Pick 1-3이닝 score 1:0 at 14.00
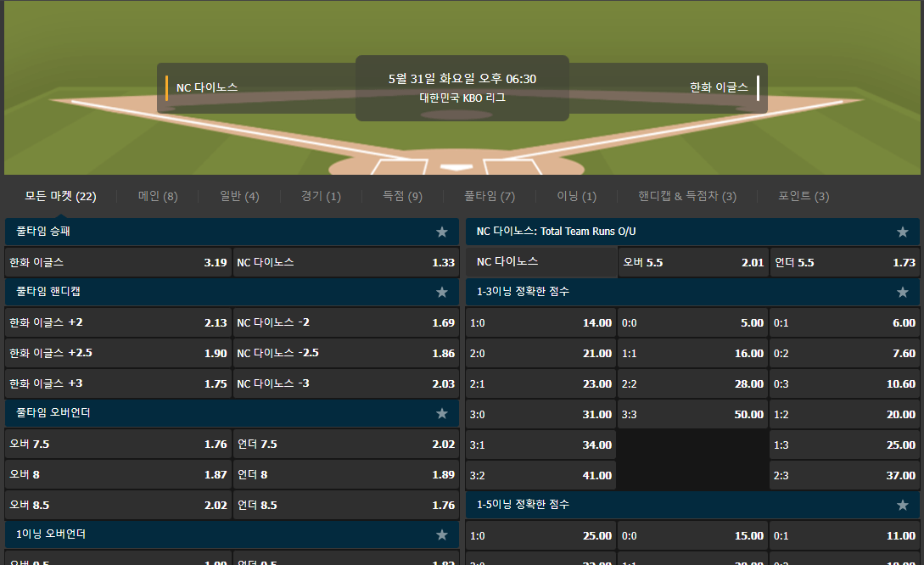The width and height of the screenshot is (924, 565). click(x=541, y=322)
